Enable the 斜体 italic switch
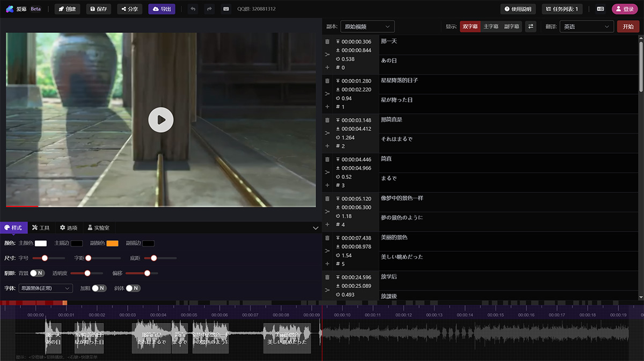The height and width of the screenshot is (361, 644). (133, 288)
